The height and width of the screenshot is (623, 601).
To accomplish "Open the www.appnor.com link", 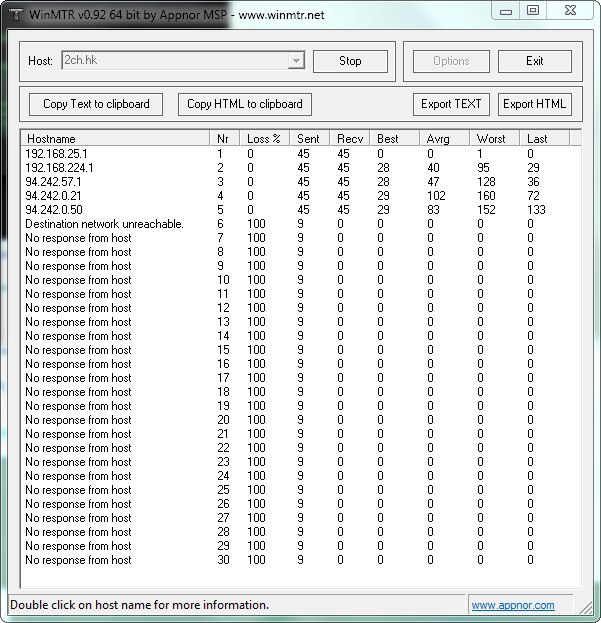I will 513,605.
